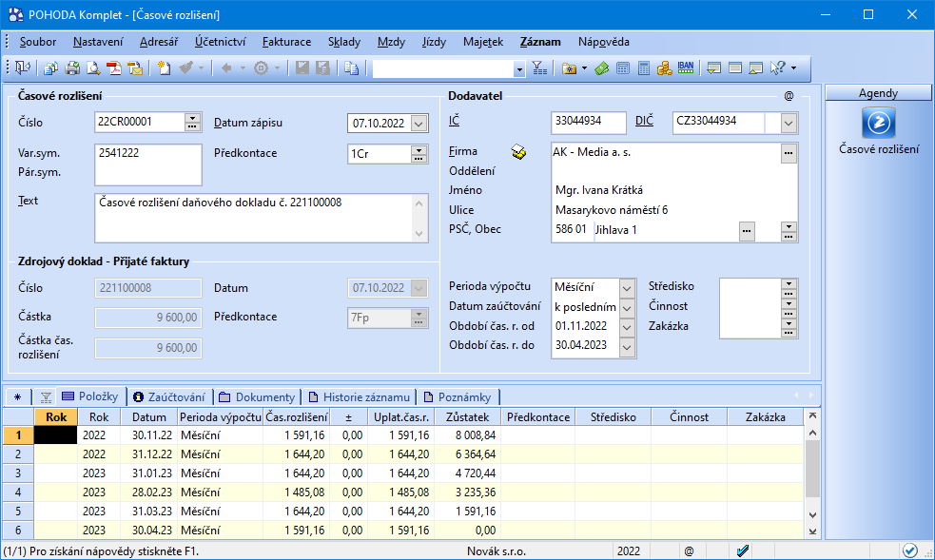Image resolution: width=935 pixels, height=560 pixels.
Task: Click the Agendy panel header button
Action: coord(878,93)
